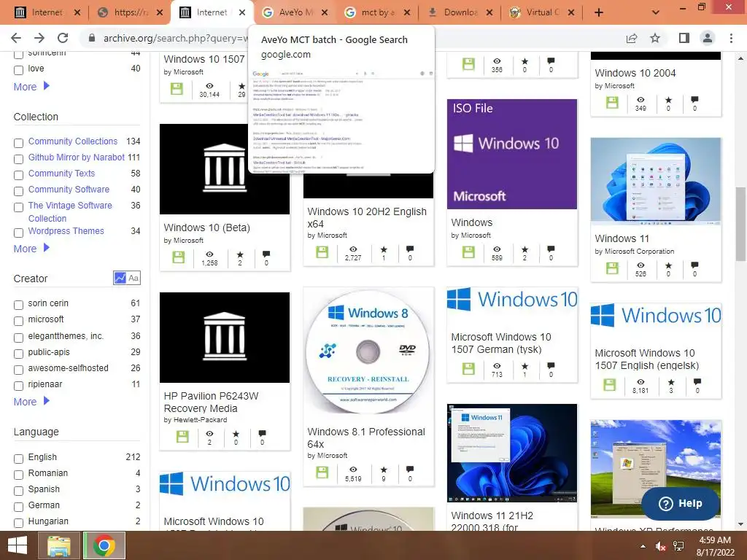This screenshot has height=560, width=747.
Task: Open File Explorer from the taskbar
Action: coord(58,545)
